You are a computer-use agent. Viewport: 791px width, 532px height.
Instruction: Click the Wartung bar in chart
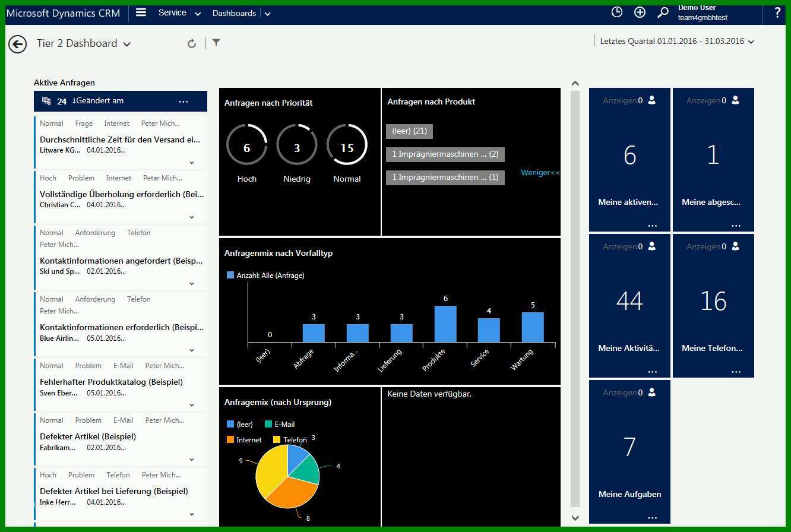click(x=533, y=327)
